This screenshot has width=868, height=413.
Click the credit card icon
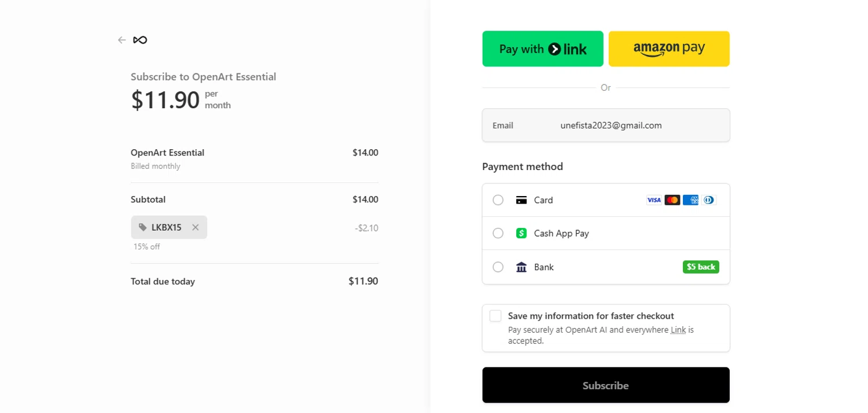(521, 200)
